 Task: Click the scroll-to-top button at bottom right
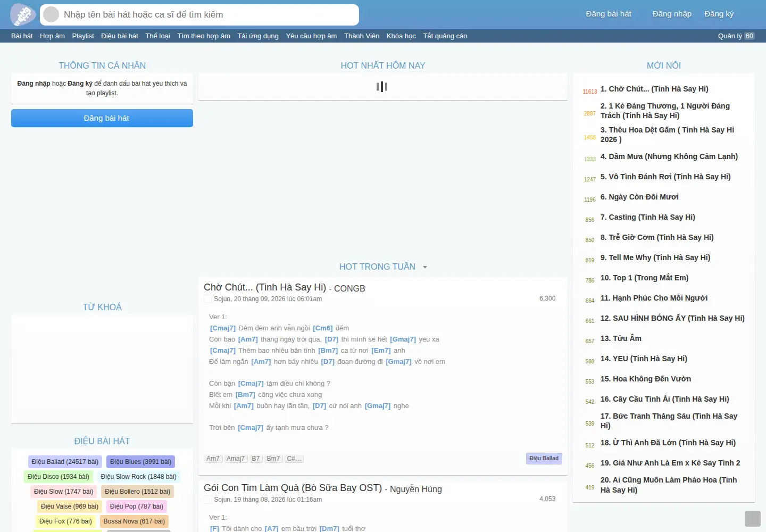(753, 519)
